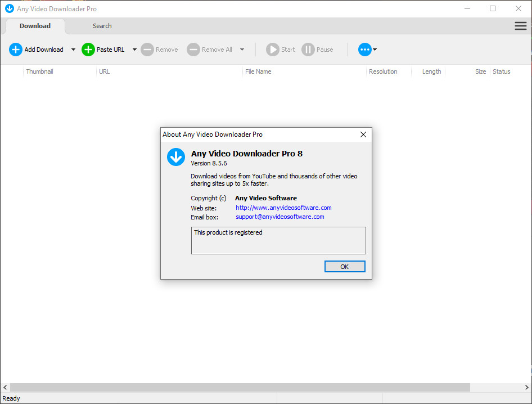Viewport: 532px width, 404px height.
Task: Click the horizontal scrollbar left arrow
Action: (x=5, y=387)
